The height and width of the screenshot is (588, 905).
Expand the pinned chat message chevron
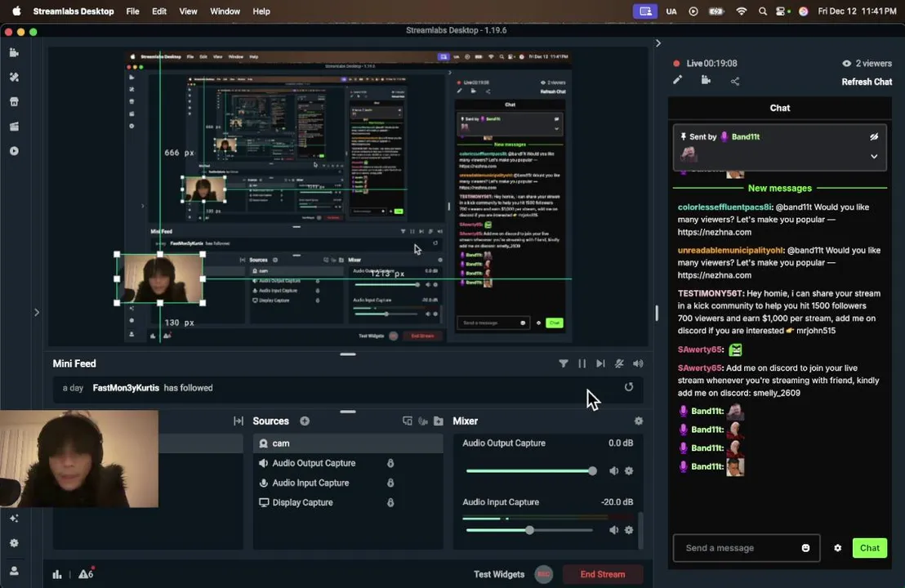pos(875,156)
